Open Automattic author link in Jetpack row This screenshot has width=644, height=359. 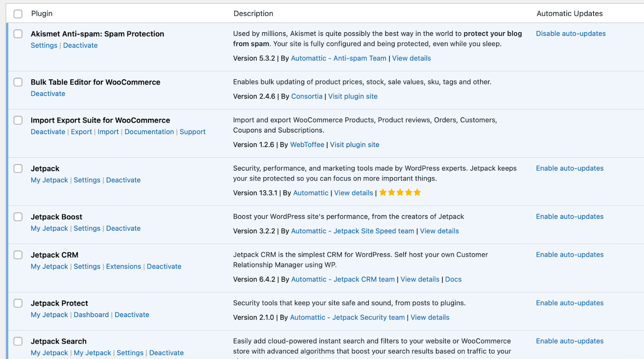tap(311, 193)
